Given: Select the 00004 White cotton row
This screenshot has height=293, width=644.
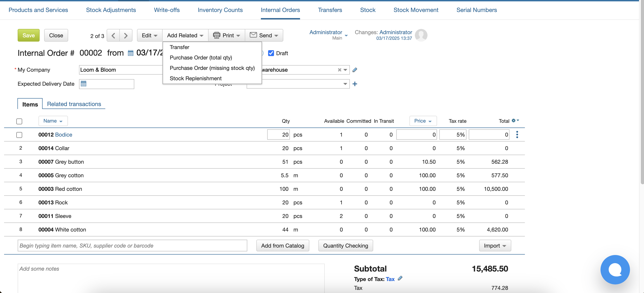Looking at the screenshot, I should click(x=264, y=230).
